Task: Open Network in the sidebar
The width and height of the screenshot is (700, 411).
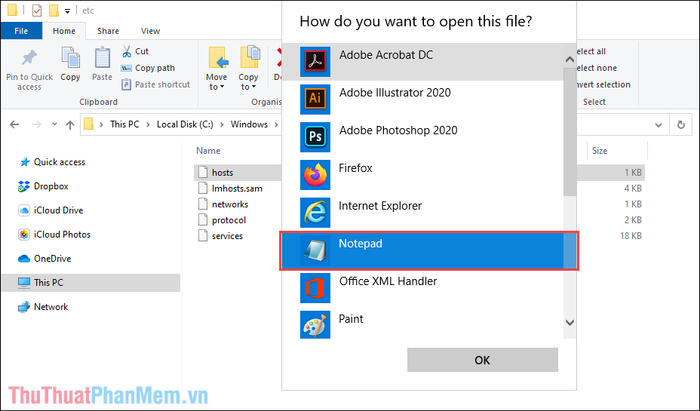Action: 43,307
